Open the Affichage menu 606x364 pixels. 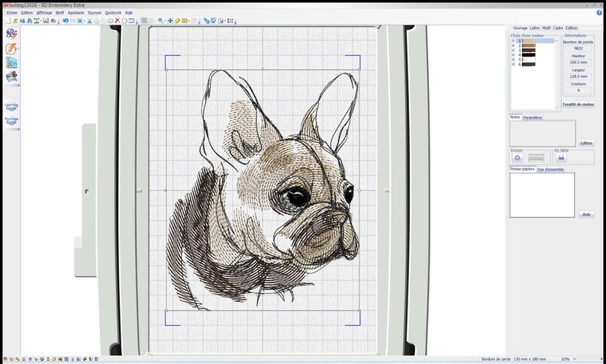(44, 13)
